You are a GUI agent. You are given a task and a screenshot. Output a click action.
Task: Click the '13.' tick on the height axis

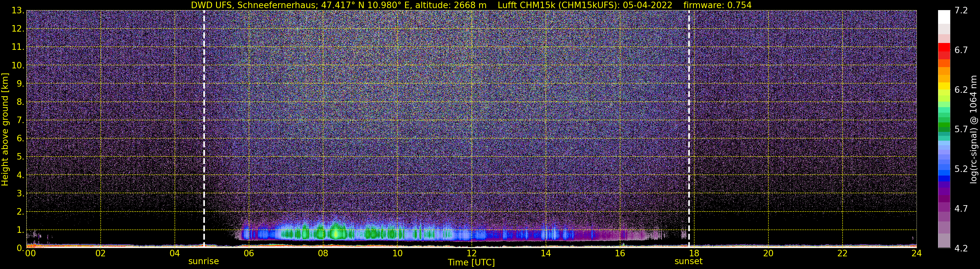(18, 11)
